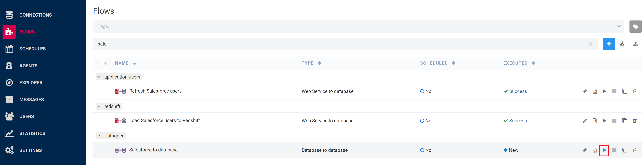Image resolution: width=644 pixels, height=165 pixels.
Task: Stop the Refresh Salesforce users flow
Action: click(614, 91)
